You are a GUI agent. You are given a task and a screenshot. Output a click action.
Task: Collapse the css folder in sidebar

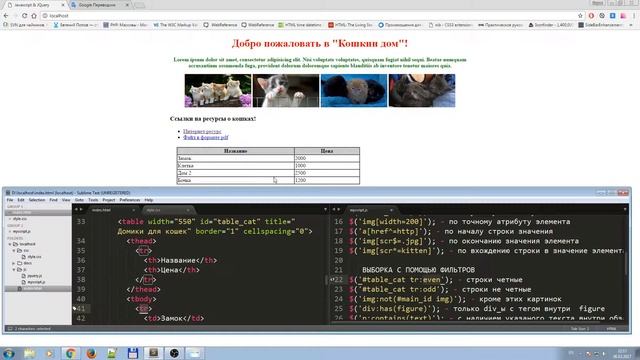[14, 250]
